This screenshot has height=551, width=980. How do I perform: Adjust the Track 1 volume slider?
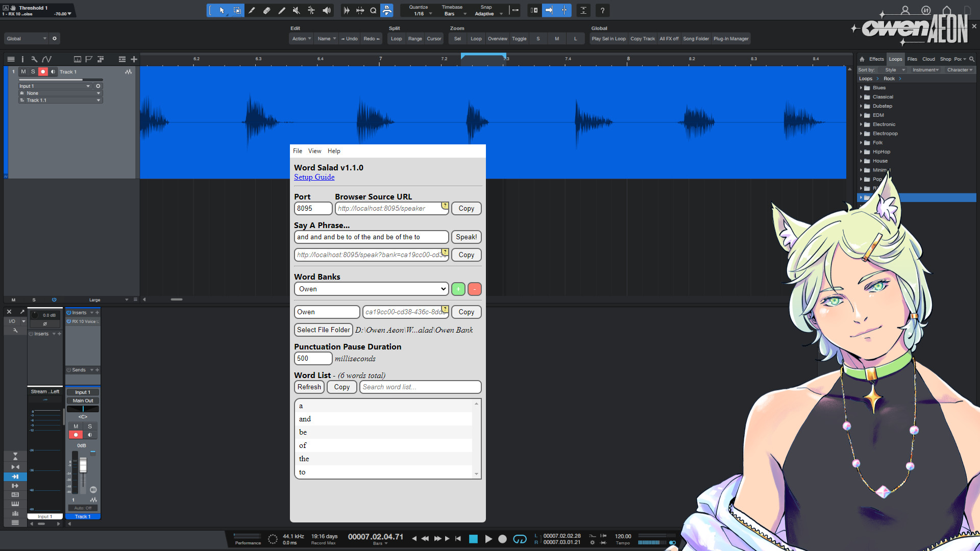click(61, 80)
